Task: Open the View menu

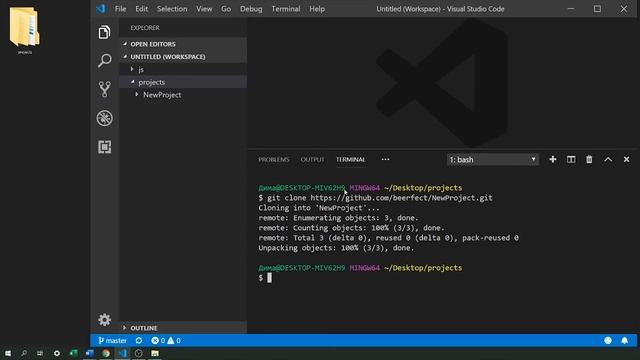Action: point(204,9)
